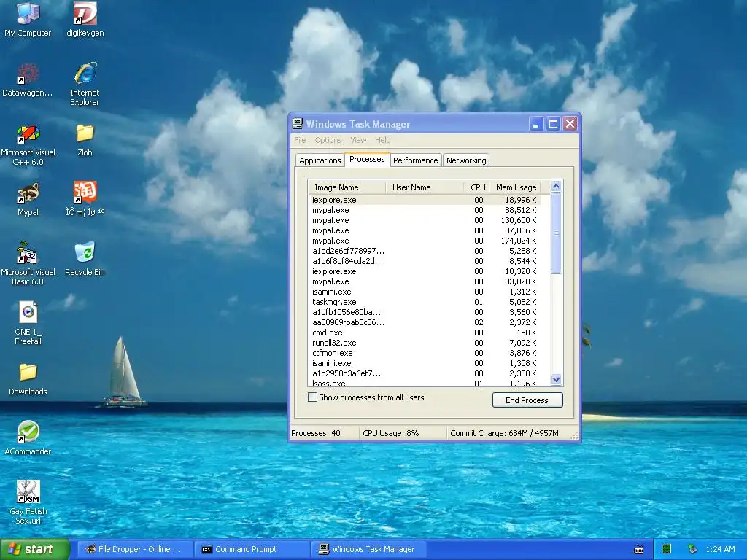Select the ACommander desktop shortcut

(28, 438)
